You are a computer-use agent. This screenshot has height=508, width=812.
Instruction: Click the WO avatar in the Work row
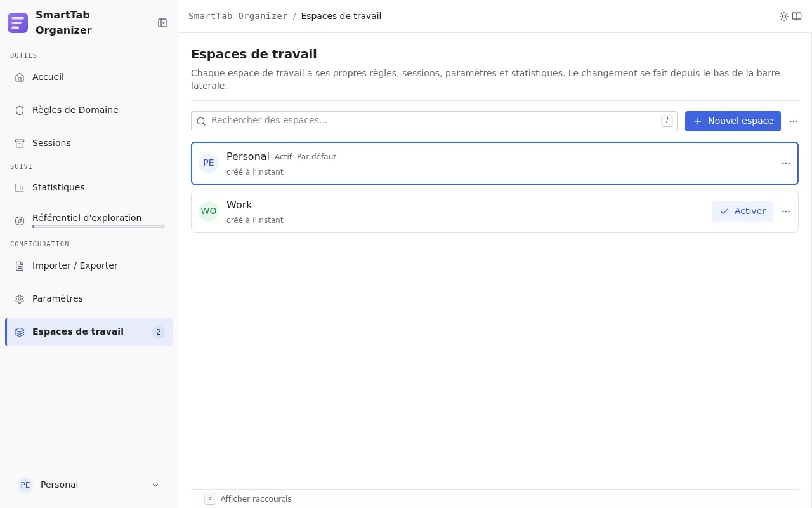209,211
